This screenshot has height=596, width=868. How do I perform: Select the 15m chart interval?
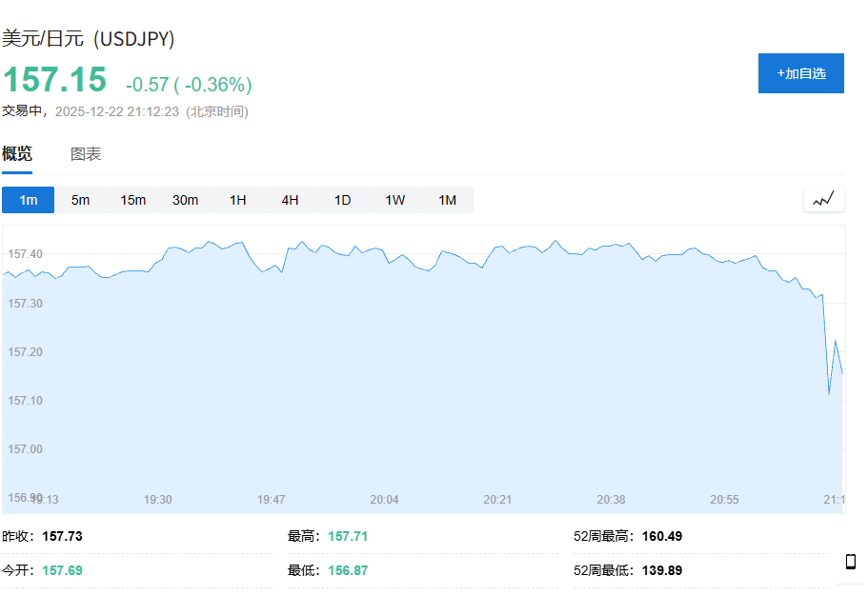(133, 200)
